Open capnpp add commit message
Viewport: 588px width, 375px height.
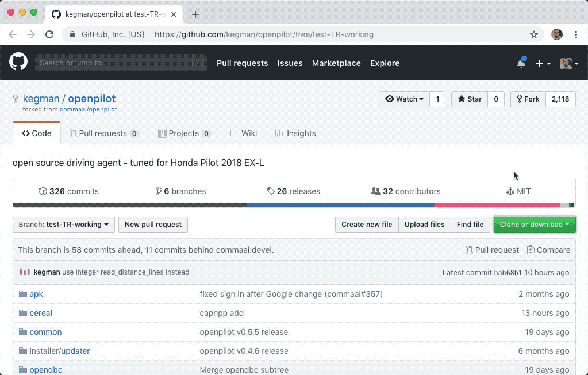pos(222,313)
